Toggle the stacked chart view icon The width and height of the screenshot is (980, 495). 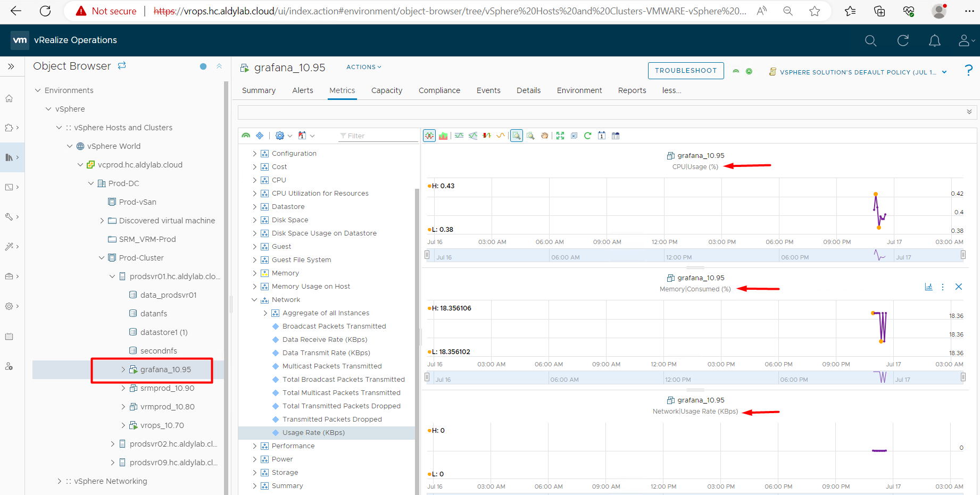[x=443, y=136]
